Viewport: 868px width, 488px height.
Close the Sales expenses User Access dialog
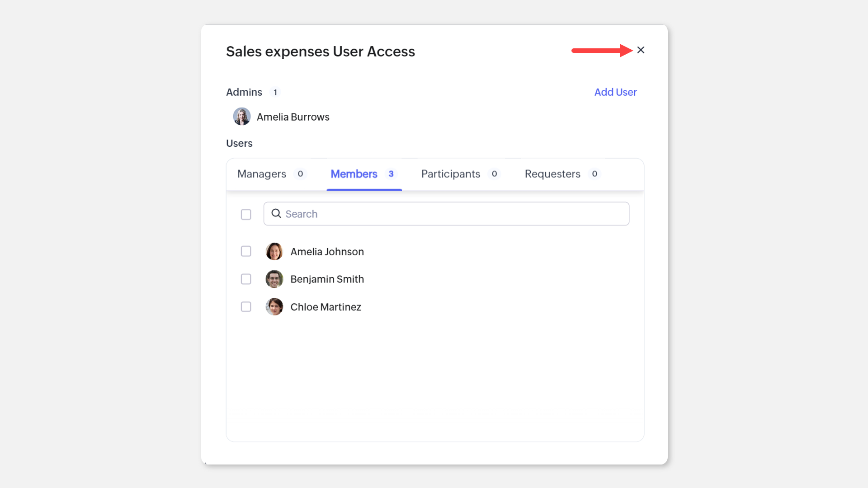641,50
